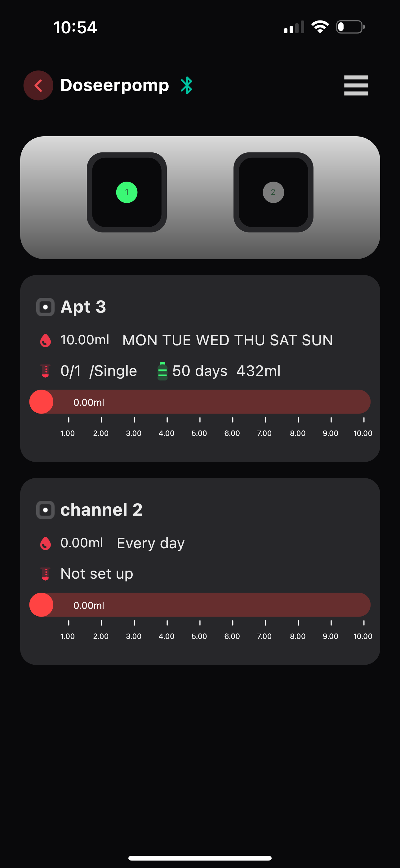400x868 pixels.
Task: Select pump head 1 green indicator
Action: 127,192
